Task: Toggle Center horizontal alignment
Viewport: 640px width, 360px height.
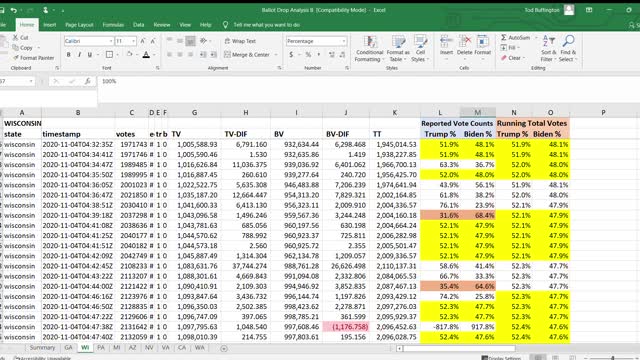Action: [x=180, y=55]
